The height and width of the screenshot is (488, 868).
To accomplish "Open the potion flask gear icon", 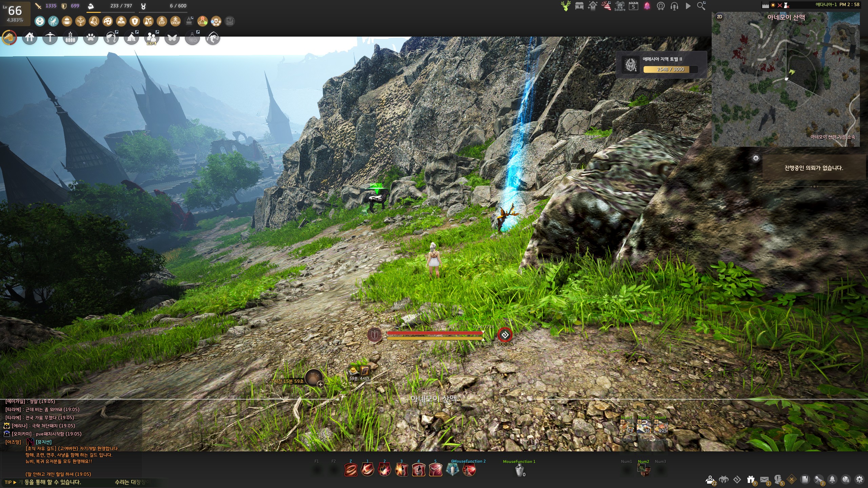I will [192, 38].
